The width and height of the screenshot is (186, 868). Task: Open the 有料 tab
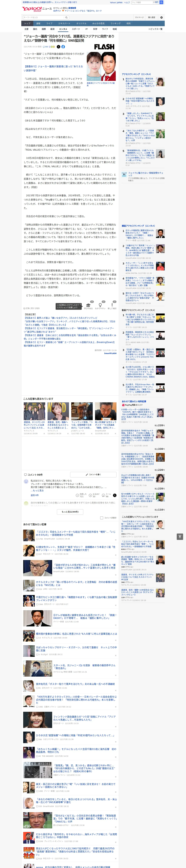tap(128, 24)
